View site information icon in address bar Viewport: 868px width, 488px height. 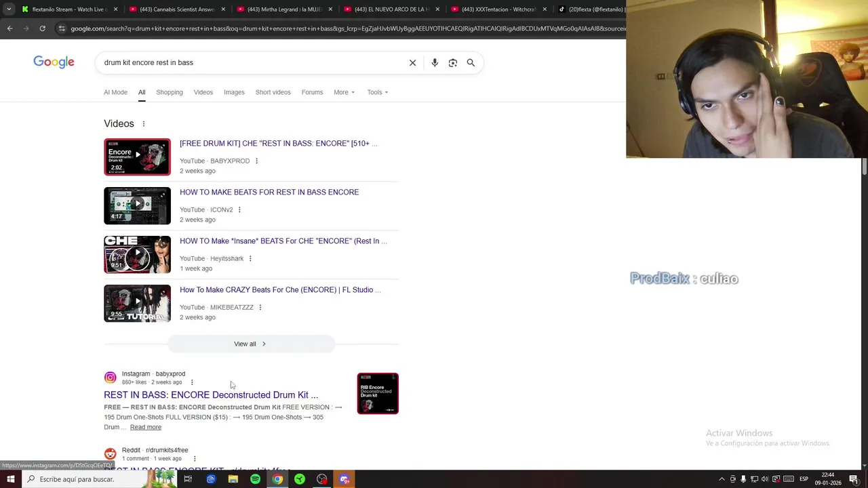62,28
